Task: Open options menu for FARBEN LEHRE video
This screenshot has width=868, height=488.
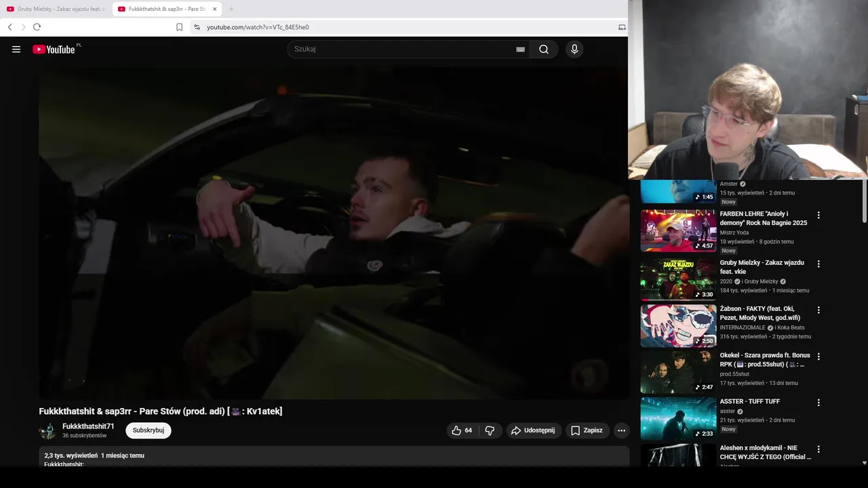Action: pyautogui.click(x=818, y=215)
